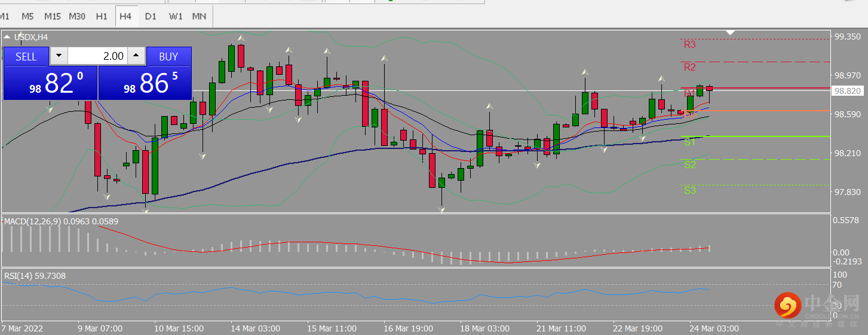This screenshot has width=868, height=335.
Task: Click the 98.970 price axis label
Action: pyautogui.click(x=848, y=75)
